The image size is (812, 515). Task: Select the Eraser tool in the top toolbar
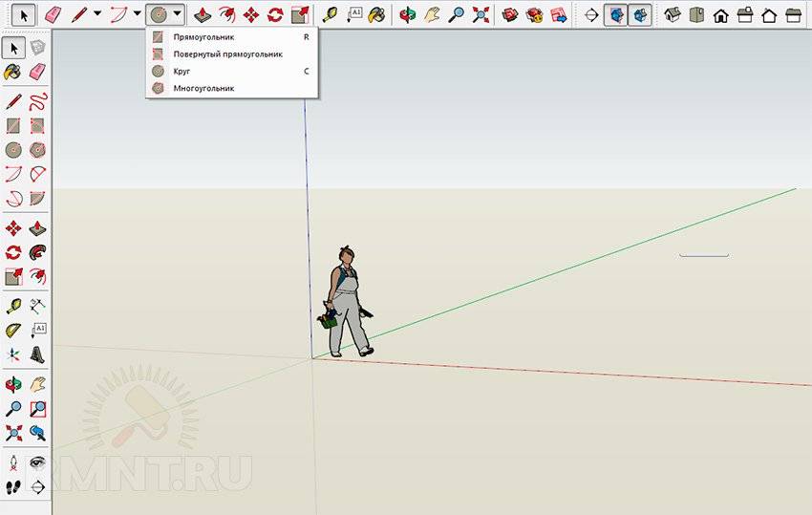(x=53, y=14)
